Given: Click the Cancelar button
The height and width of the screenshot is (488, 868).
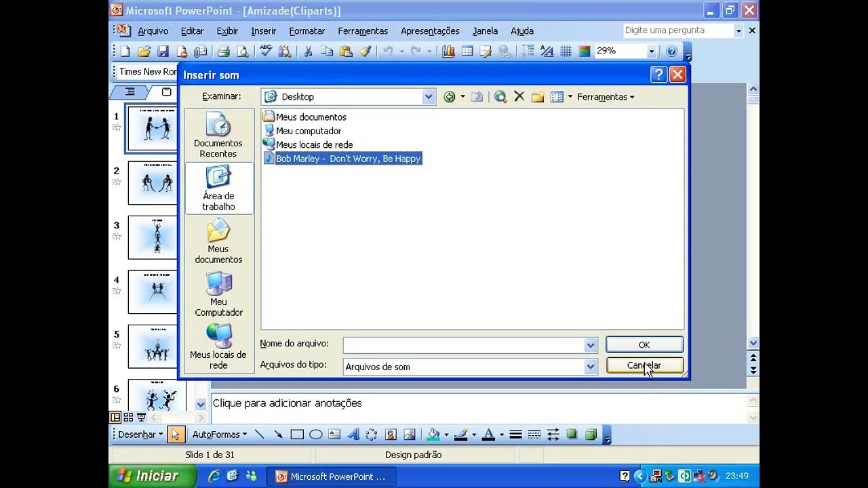Looking at the screenshot, I should point(644,365).
